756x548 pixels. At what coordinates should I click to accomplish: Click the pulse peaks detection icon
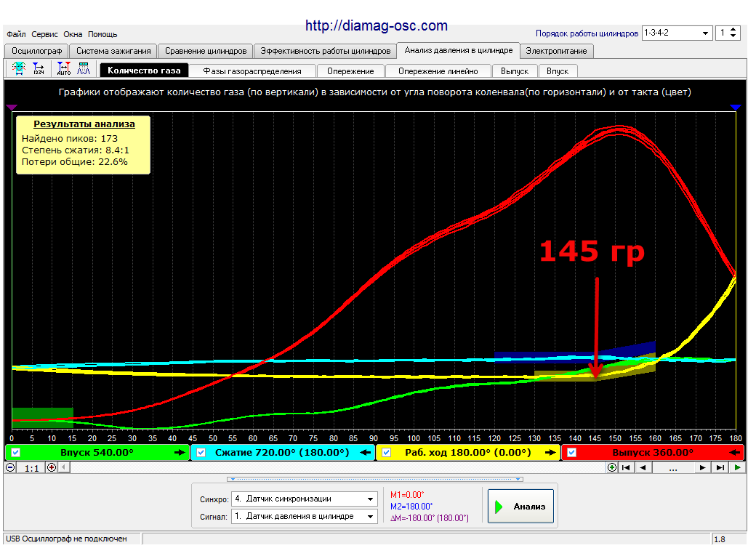pyautogui.click(x=84, y=69)
